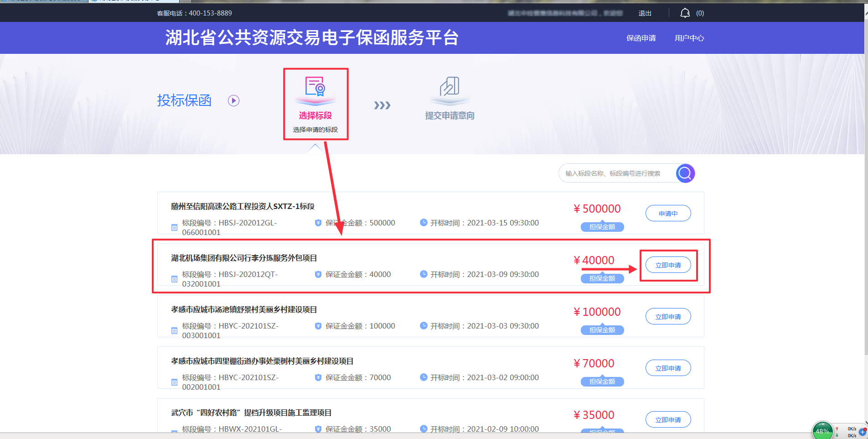Click the play icon beside 投标保函
The width and height of the screenshot is (868, 439).
point(233,100)
